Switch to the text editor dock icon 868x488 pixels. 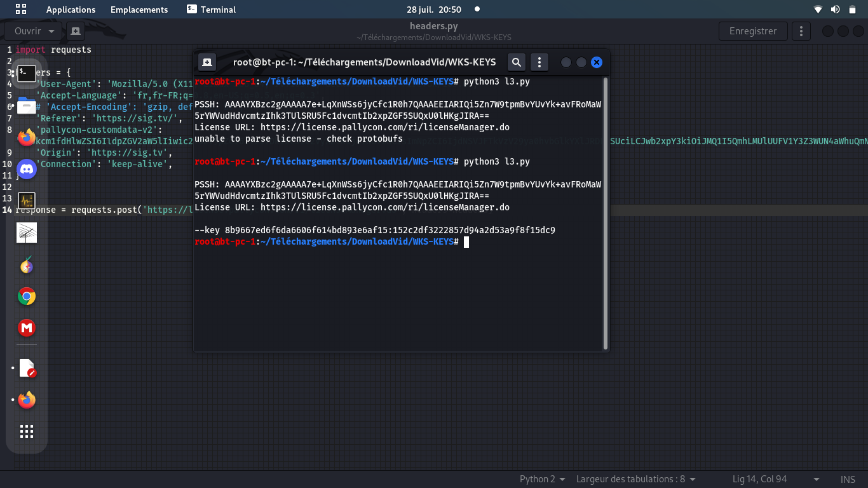[27, 368]
